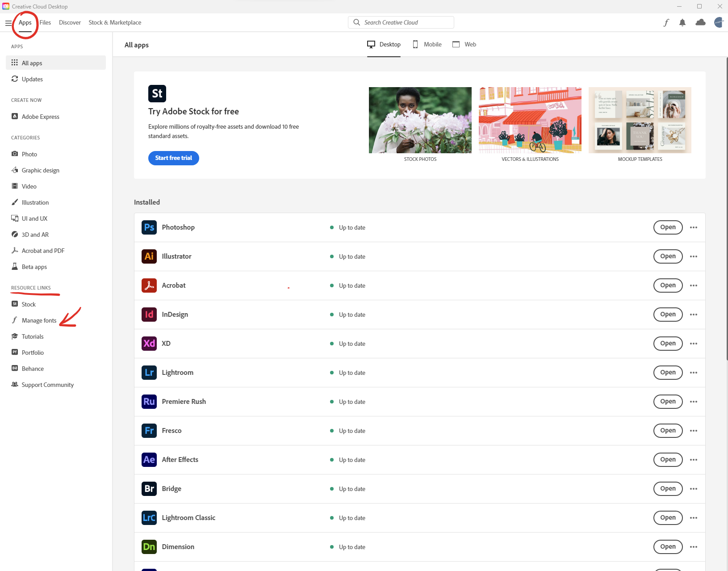Open more options for Premiere Rush
Viewport: 728px width, 571px height.
click(694, 402)
